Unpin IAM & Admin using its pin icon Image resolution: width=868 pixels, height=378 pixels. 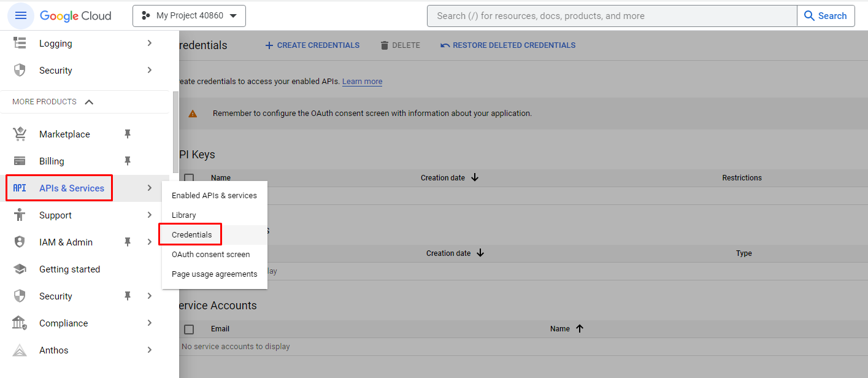128,242
